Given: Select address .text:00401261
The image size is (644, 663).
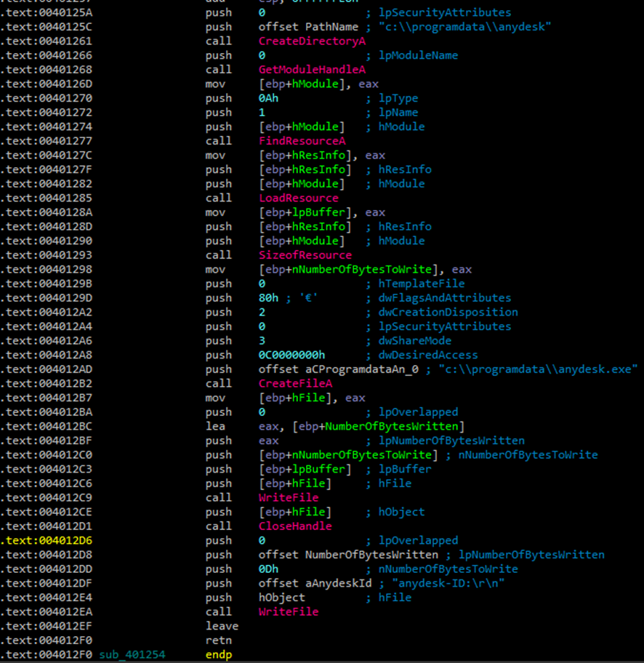Looking at the screenshot, I should coord(46,41).
